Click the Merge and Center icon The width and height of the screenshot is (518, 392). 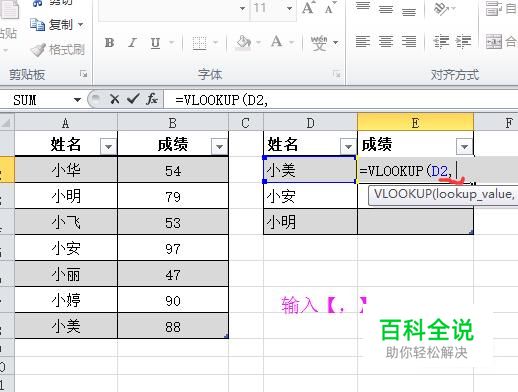(x=494, y=42)
